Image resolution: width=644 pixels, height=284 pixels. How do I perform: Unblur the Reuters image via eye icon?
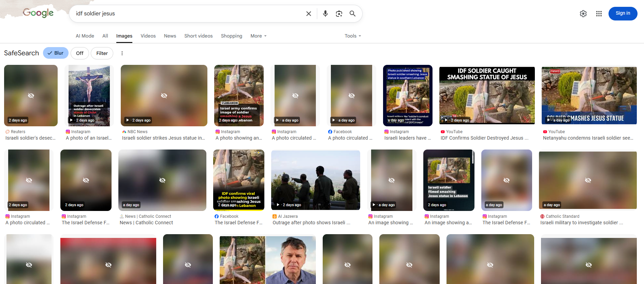[31, 96]
